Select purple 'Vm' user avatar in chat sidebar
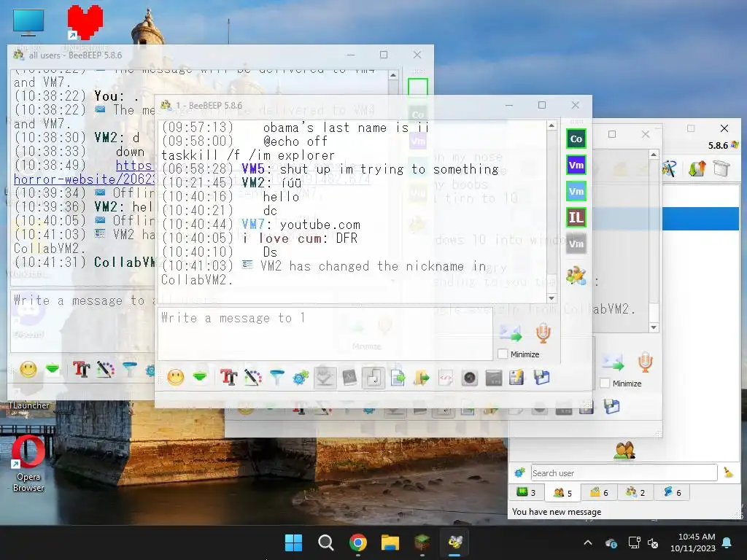 pyautogui.click(x=576, y=166)
